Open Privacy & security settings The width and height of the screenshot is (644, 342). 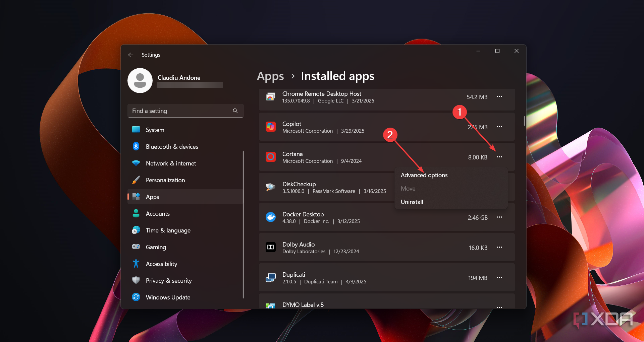[x=185, y=281]
